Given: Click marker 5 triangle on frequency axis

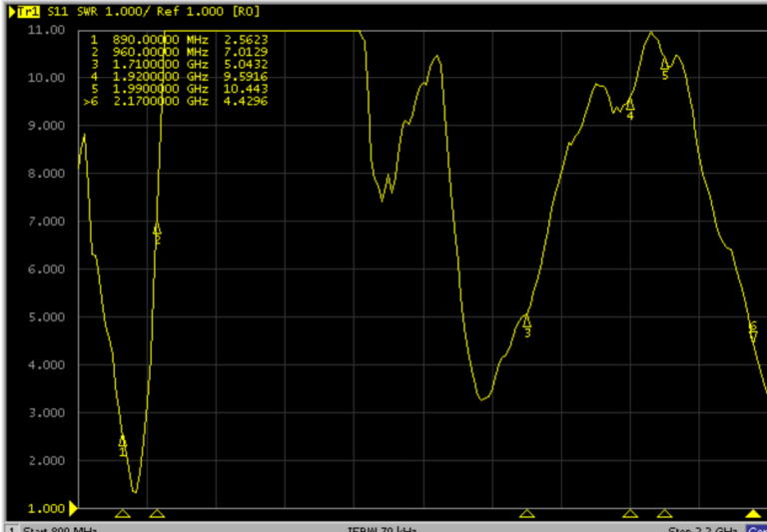Looking at the screenshot, I should click(x=664, y=513).
